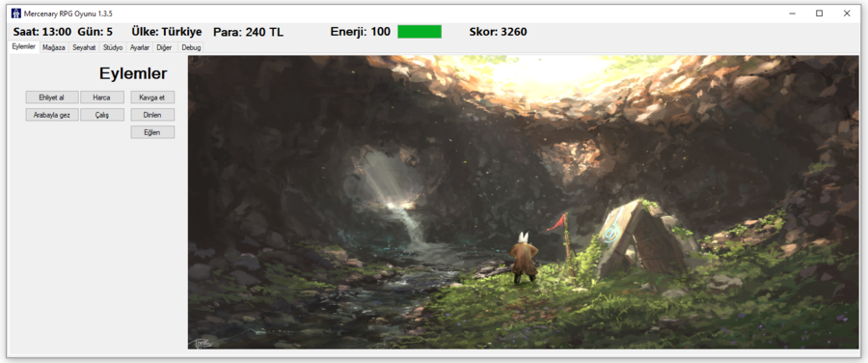Have fun with the Eğlen button
This screenshot has height=363, width=868.
click(x=152, y=132)
